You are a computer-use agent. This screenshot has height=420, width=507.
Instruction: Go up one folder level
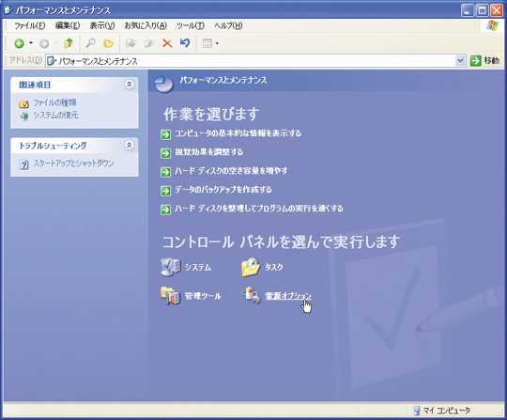coord(69,43)
